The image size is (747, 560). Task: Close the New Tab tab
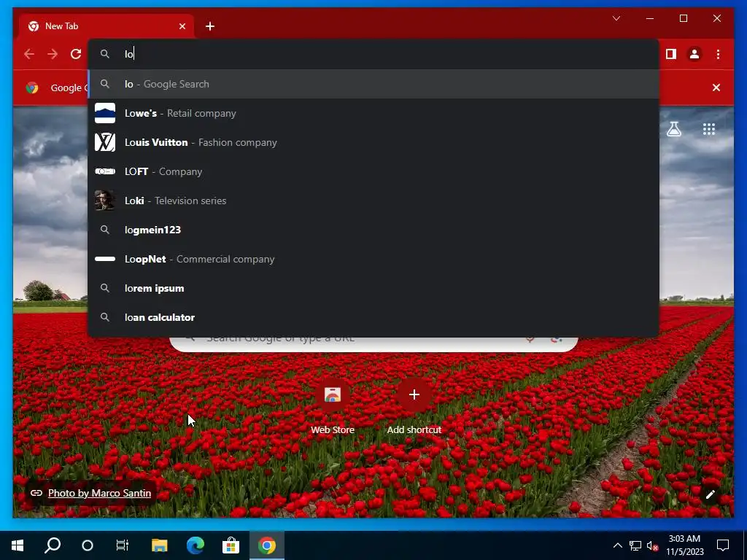point(182,26)
